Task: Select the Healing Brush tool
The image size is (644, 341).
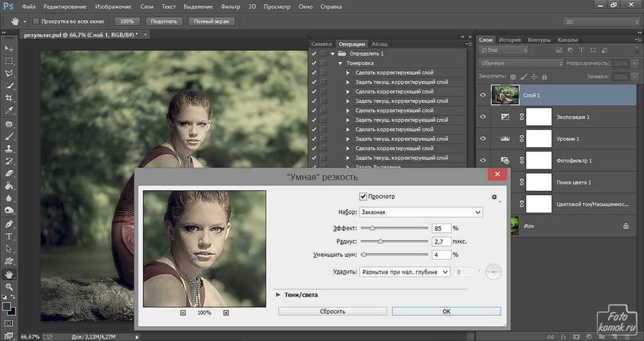Action: 9,124
